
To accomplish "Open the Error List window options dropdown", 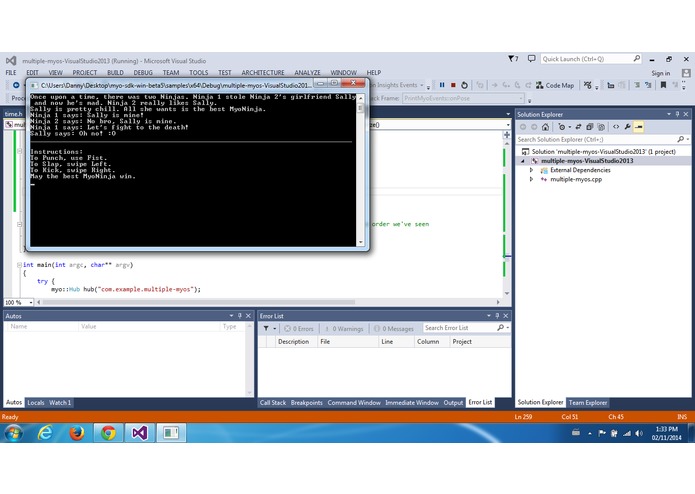I will click(489, 316).
